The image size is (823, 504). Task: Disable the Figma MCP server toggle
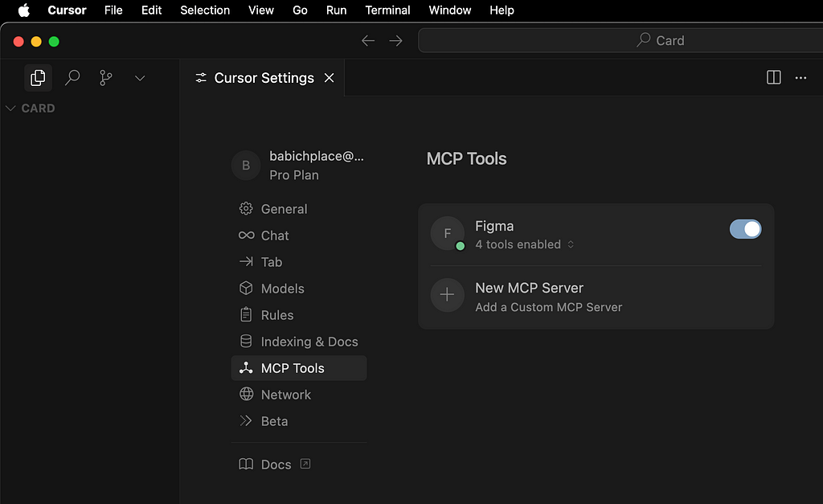point(745,229)
